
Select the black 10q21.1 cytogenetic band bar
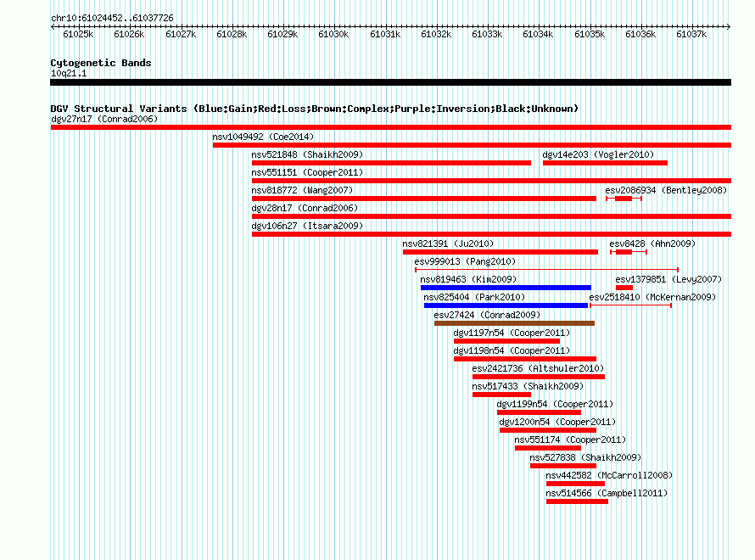coord(390,82)
